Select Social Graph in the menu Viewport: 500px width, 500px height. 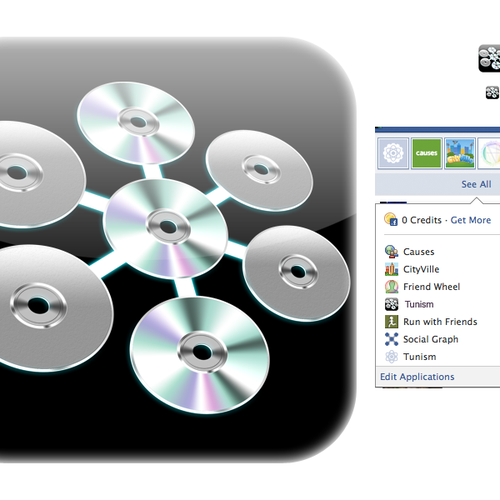(x=431, y=339)
